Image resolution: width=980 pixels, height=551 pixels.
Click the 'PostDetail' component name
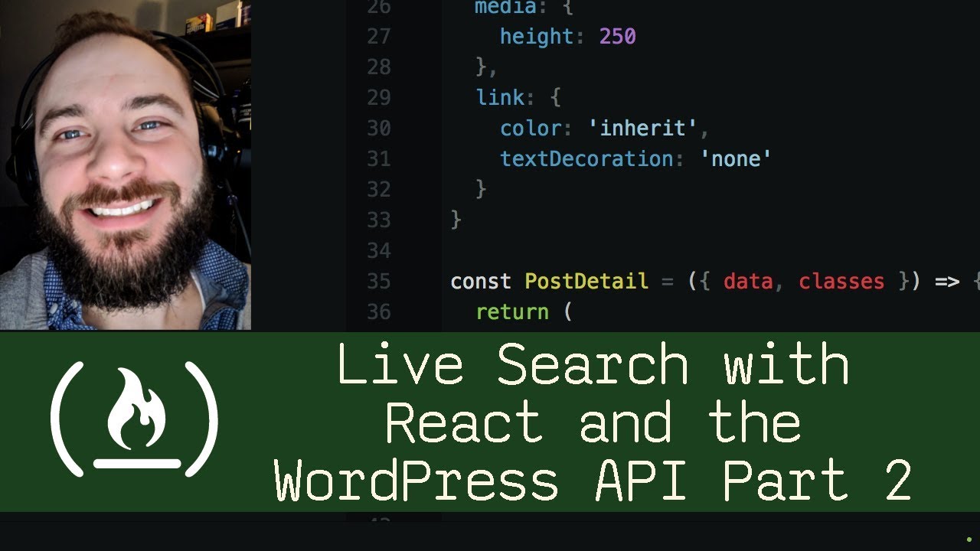pyautogui.click(x=586, y=281)
